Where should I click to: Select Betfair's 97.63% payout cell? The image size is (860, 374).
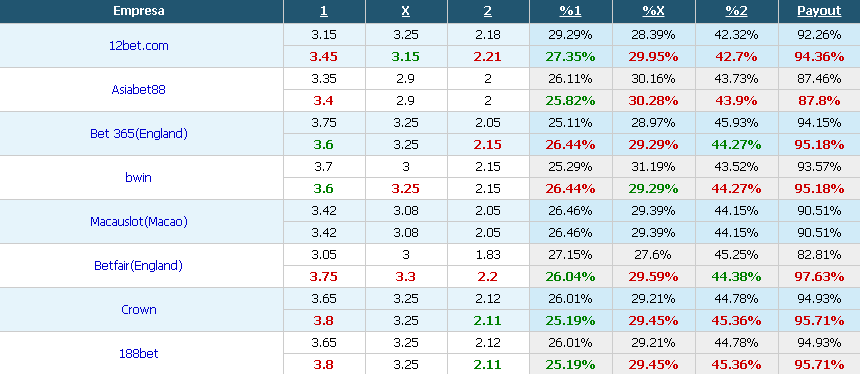819,277
